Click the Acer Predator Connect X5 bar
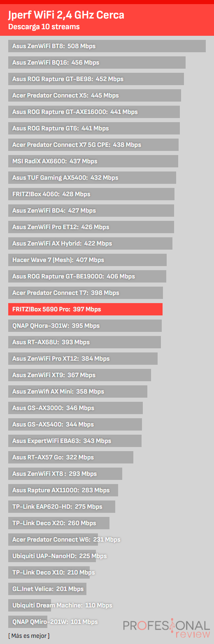Screen dimensions: 214x644 [95, 95]
